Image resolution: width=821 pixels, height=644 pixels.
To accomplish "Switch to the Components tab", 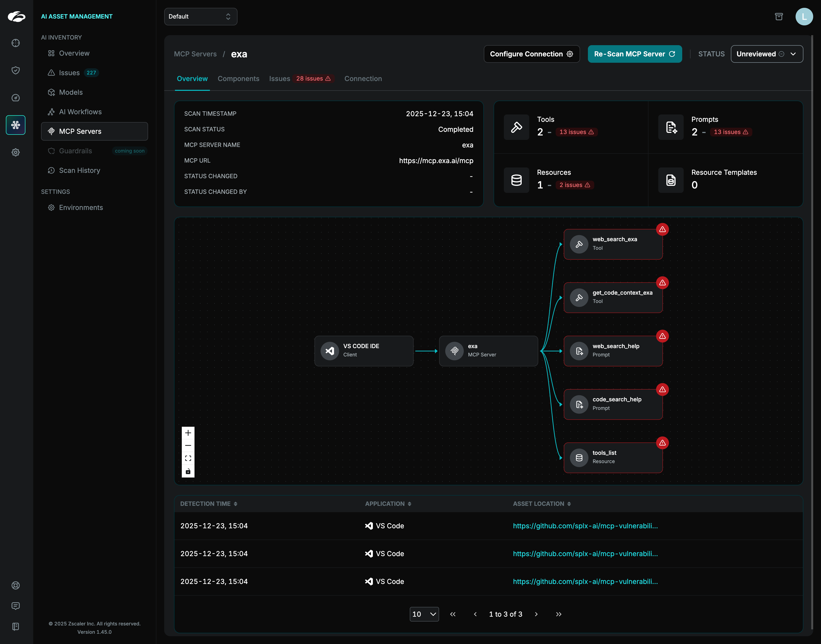I will 238,78.
